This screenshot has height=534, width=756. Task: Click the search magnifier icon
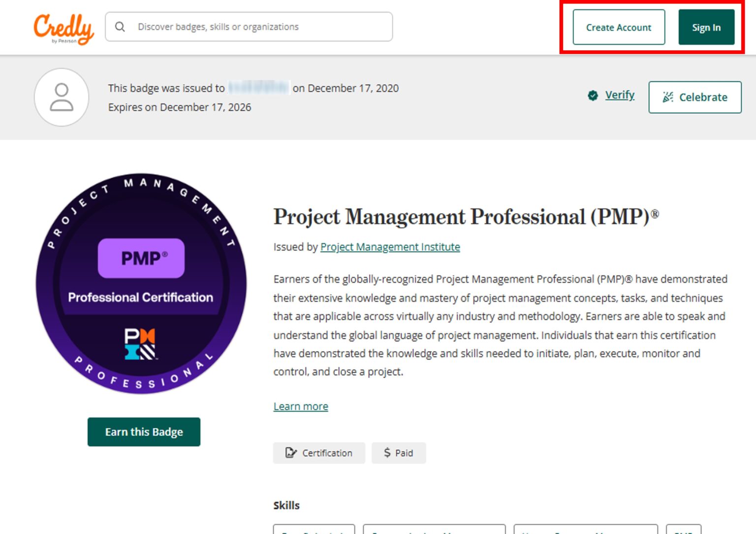tap(120, 27)
